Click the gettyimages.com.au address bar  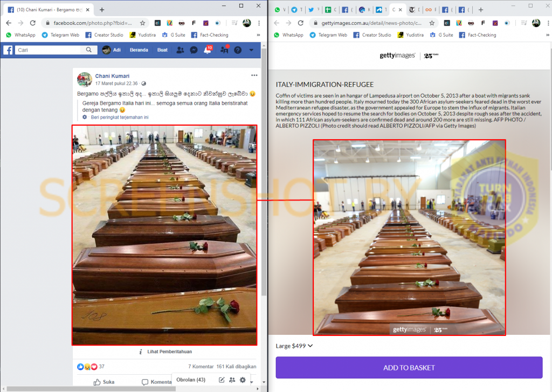click(x=371, y=23)
